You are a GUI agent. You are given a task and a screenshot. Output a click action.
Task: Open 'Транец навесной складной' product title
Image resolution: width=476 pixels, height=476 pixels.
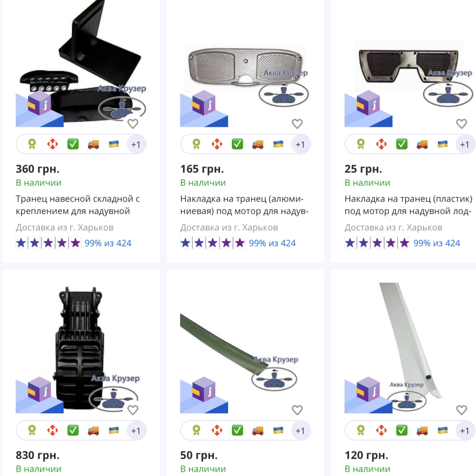pyautogui.click(x=78, y=205)
